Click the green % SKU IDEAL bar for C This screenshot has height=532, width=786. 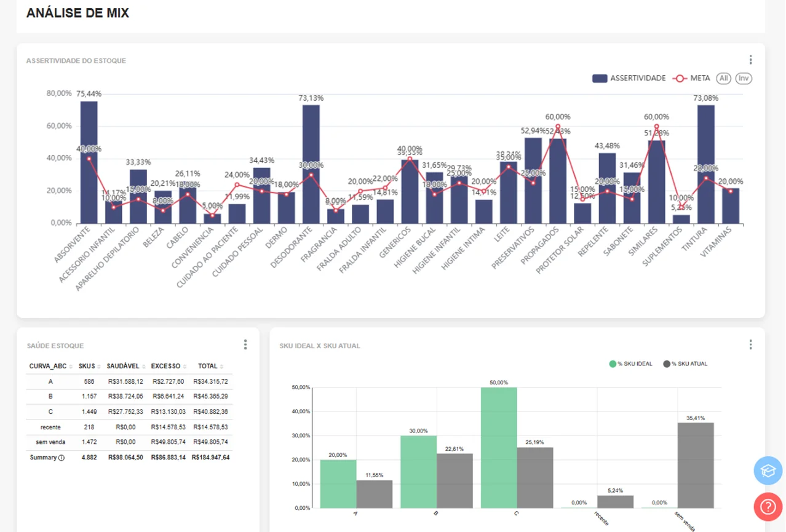499,447
